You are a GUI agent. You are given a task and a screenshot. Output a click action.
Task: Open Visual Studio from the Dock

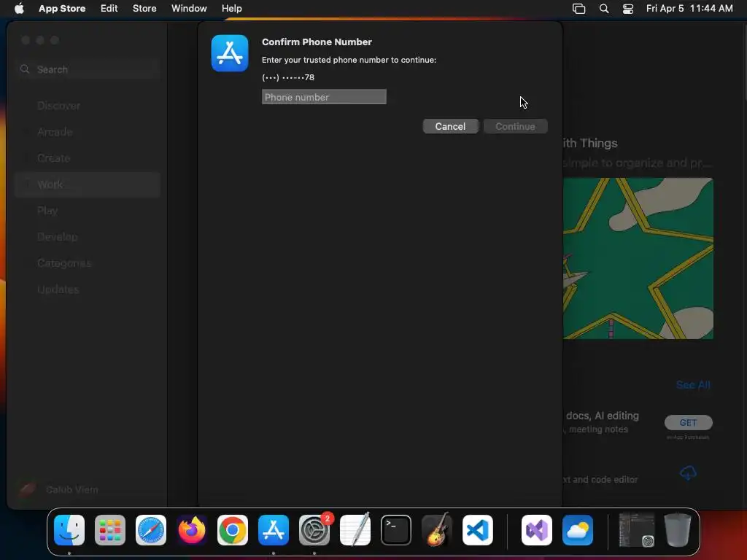537,530
